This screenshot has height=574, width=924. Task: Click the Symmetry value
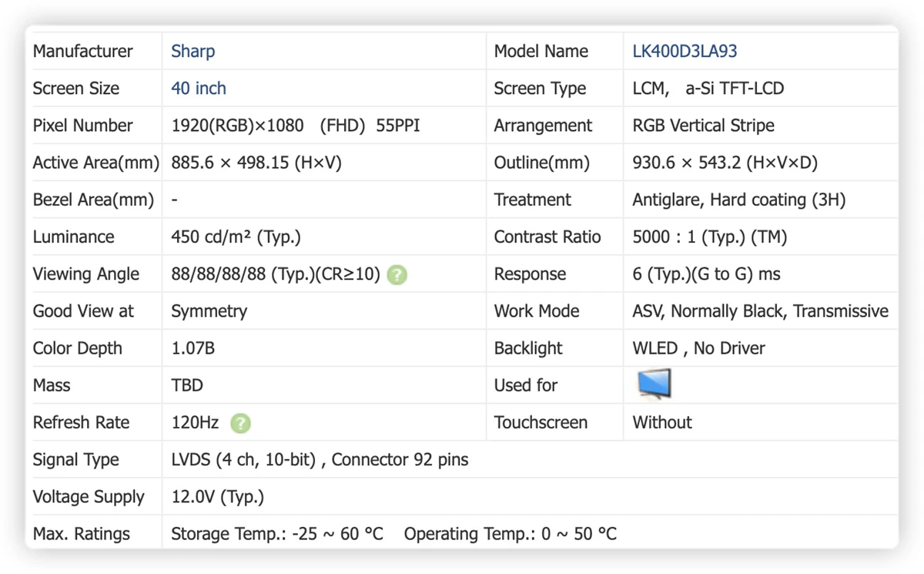point(209,311)
